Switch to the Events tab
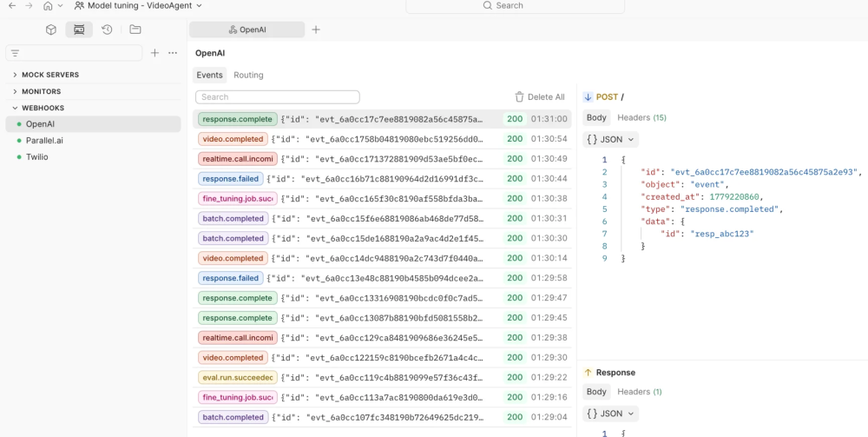 click(x=210, y=75)
